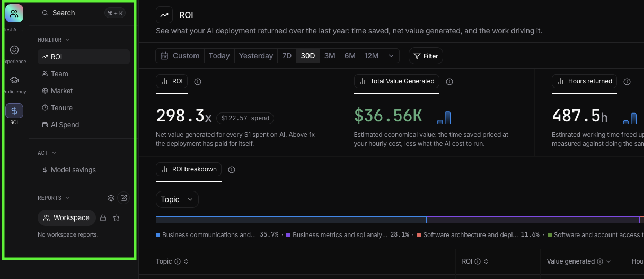Select the Yesterday range
The image size is (644, 279).
tap(255, 56)
